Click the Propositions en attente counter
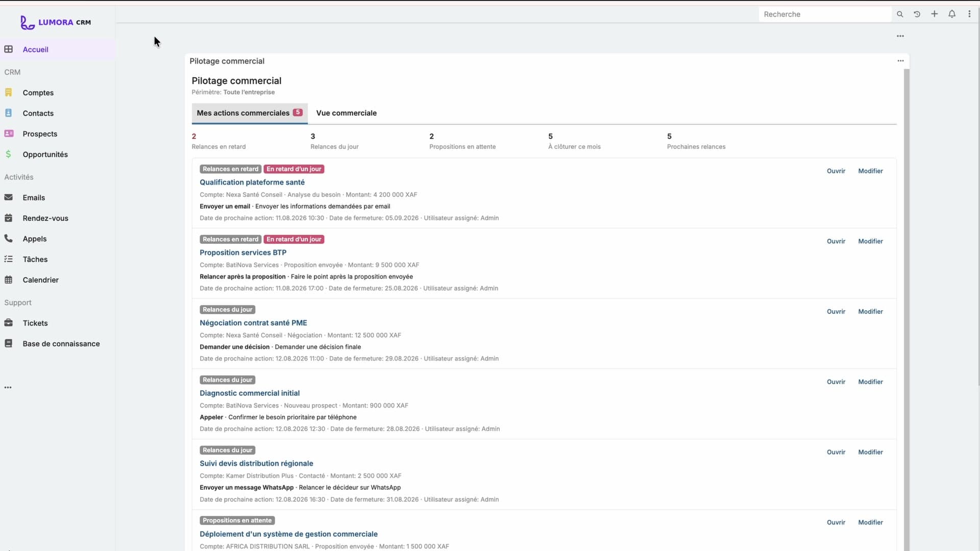Viewport: 980px width, 551px height. click(x=462, y=141)
